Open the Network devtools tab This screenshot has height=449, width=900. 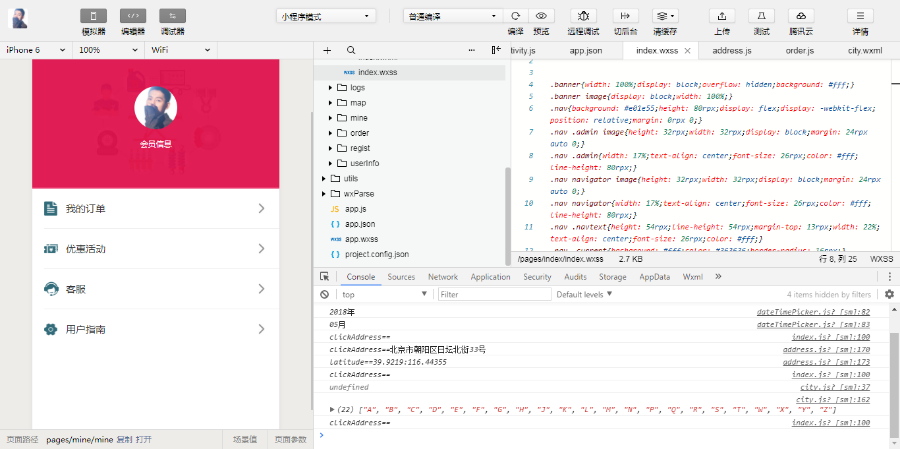[x=442, y=277]
